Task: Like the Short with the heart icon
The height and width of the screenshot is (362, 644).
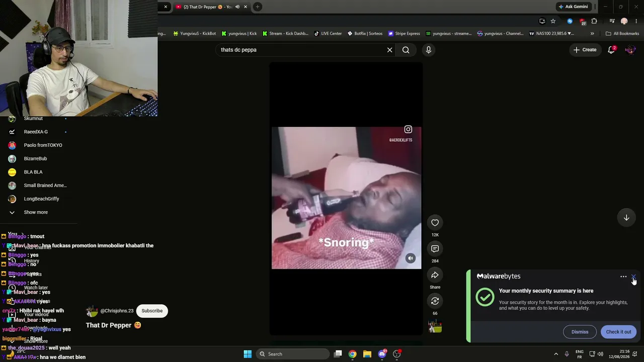Action: [435, 223]
